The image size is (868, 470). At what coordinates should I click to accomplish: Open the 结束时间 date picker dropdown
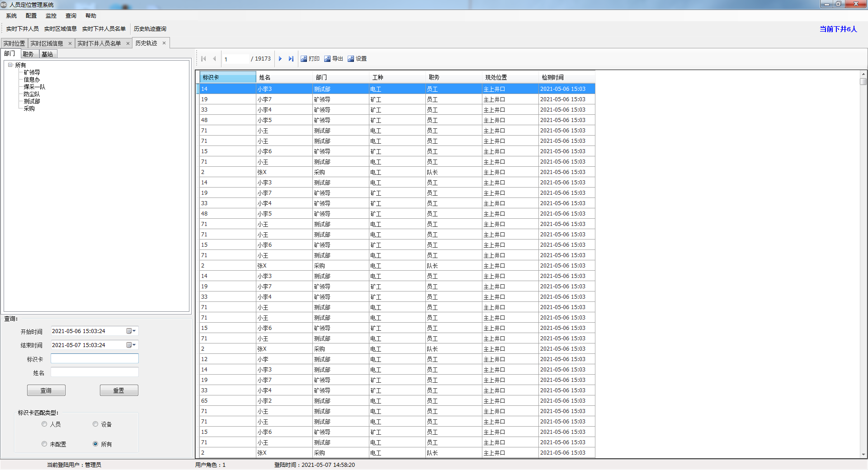(131, 345)
